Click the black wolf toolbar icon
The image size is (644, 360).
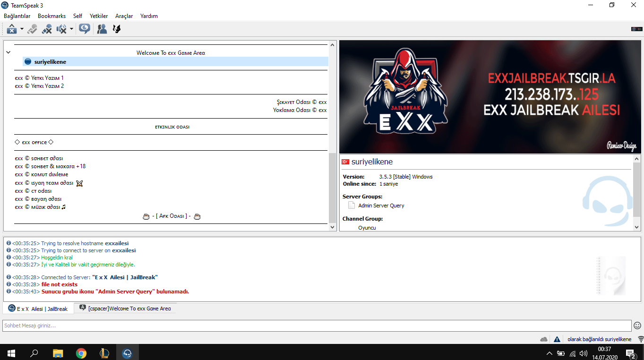coord(116,29)
